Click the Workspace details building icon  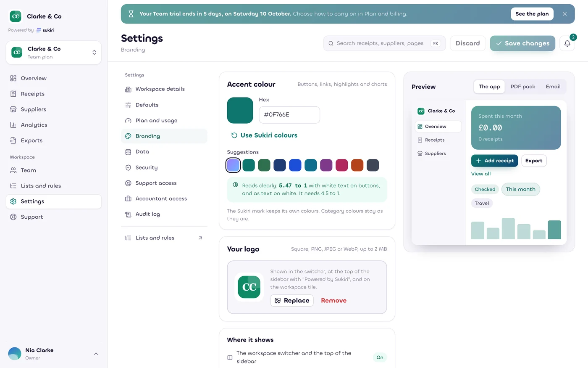click(x=128, y=89)
